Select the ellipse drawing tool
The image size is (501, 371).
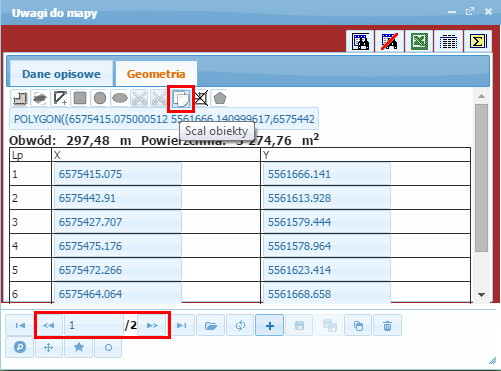pos(120,98)
